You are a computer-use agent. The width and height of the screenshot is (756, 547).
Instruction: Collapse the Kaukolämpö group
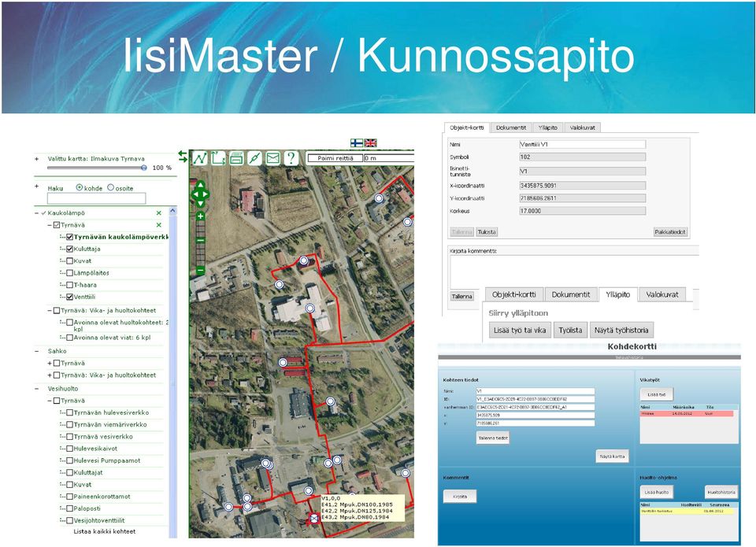click(x=37, y=213)
